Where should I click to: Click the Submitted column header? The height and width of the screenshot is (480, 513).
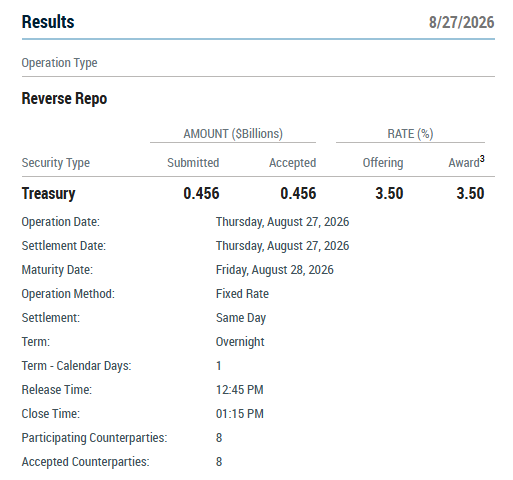coord(193,163)
